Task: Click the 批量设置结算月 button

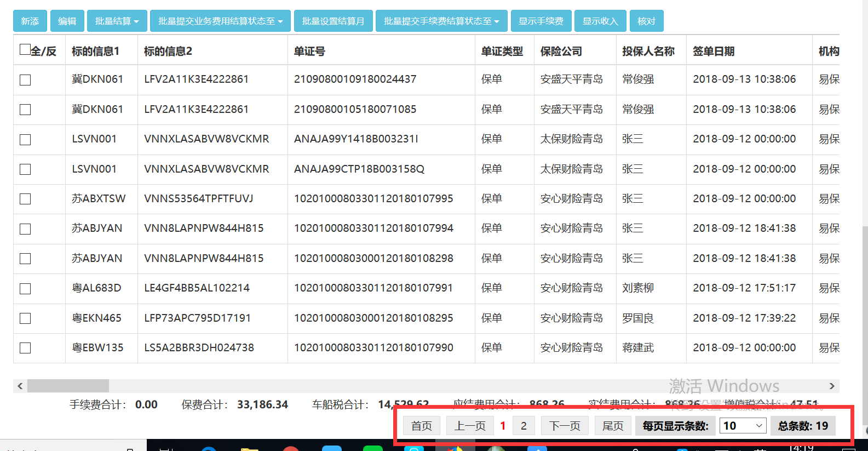Action: (334, 21)
